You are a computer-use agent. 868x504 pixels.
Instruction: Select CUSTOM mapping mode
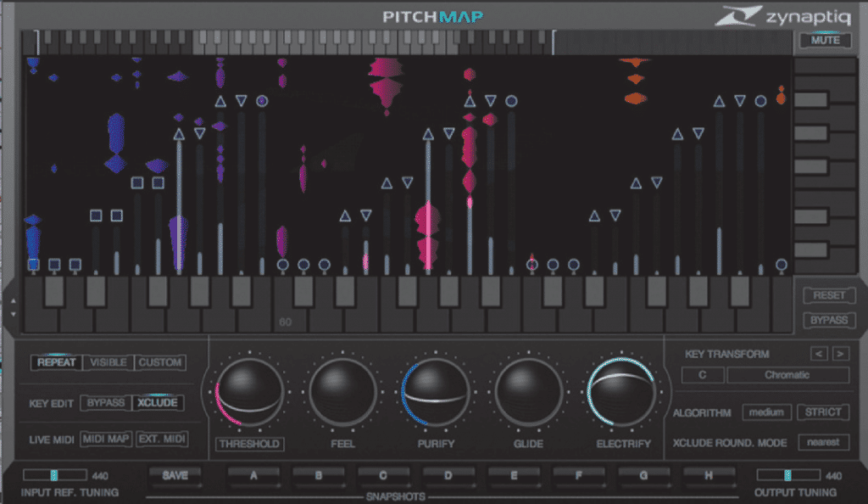click(x=160, y=362)
